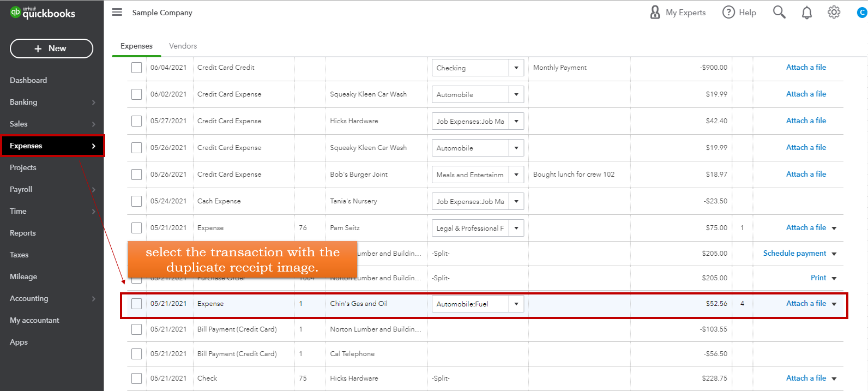Click the Help question mark icon
Screen dimensions: 868x391
point(728,12)
